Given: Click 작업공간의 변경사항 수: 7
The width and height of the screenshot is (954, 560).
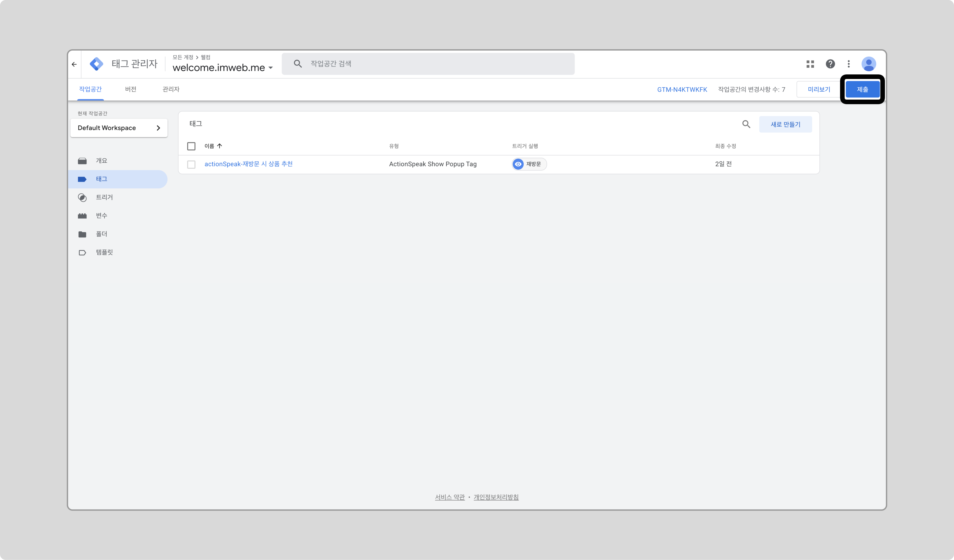Looking at the screenshot, I should 751,89.
